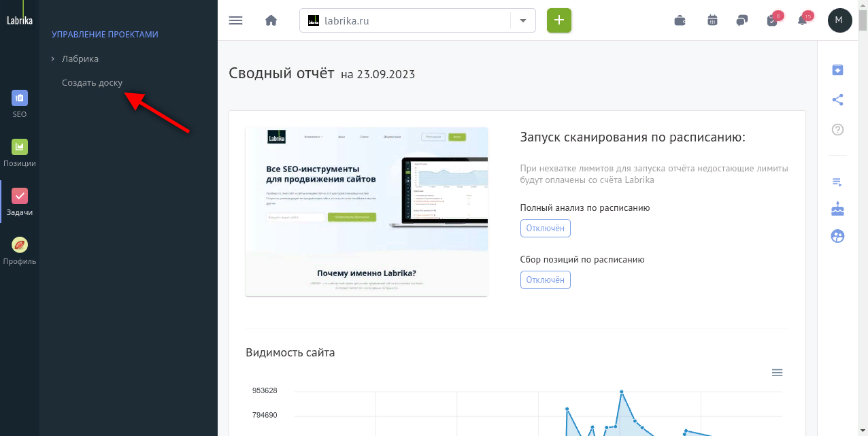Open the calendar icon in header
Viewport: 868px width, 436px height.
pyautogui.click(x=712, y=20)
